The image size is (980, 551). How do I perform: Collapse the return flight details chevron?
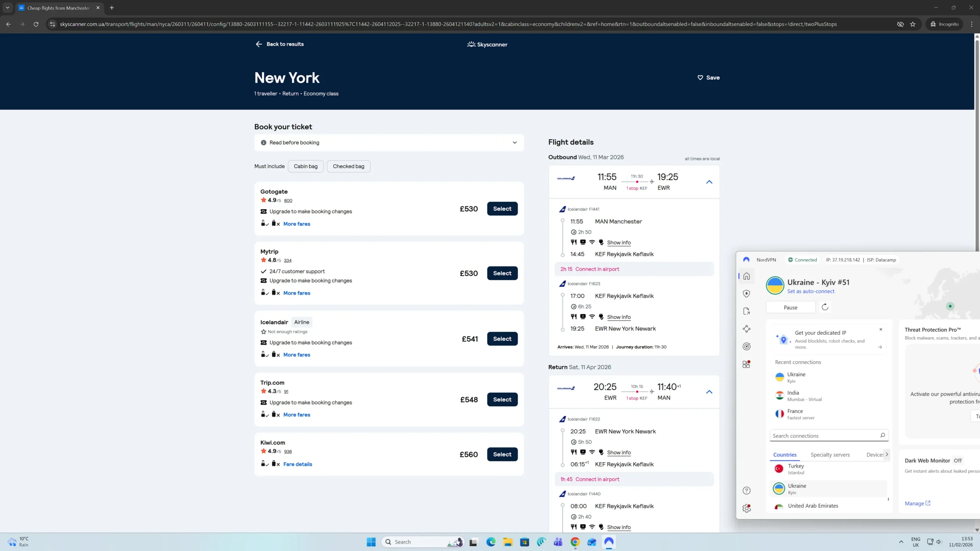click(x=709, y=392)
